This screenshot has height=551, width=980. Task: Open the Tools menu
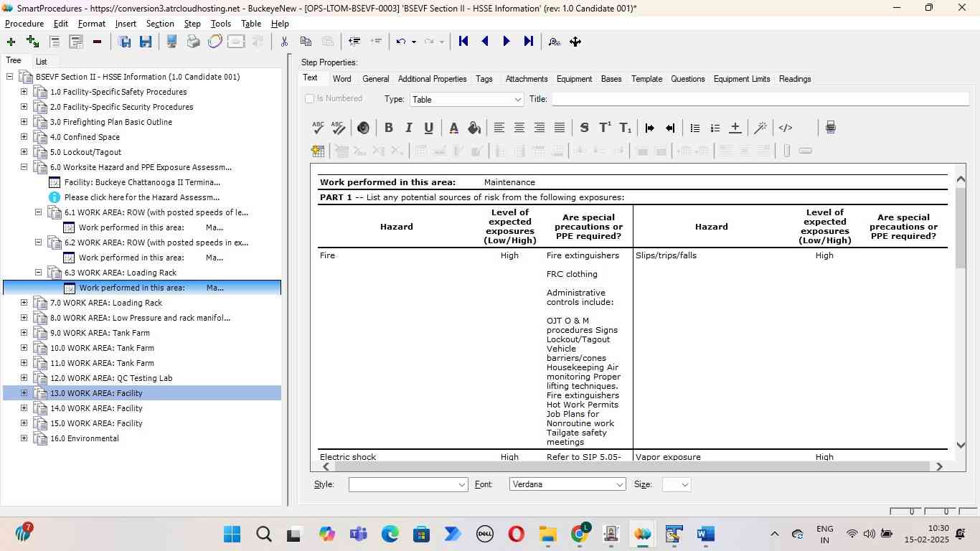(220, 24)
